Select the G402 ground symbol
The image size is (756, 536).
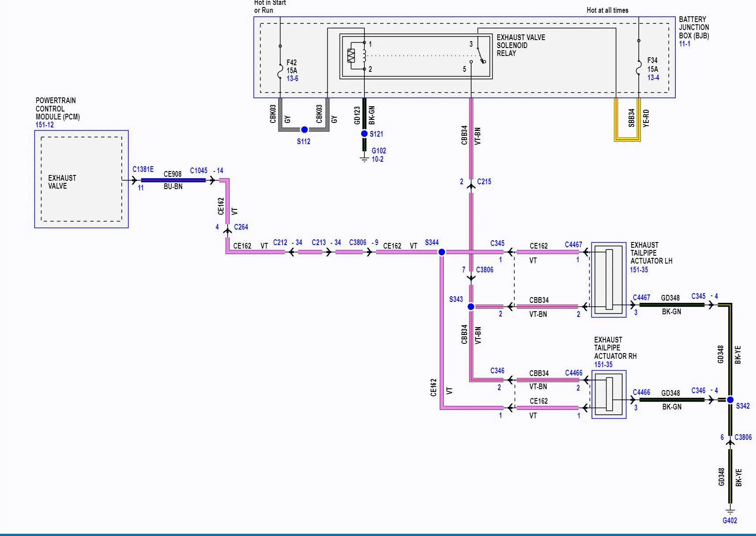pyautogui.click(x=730, y=511)
